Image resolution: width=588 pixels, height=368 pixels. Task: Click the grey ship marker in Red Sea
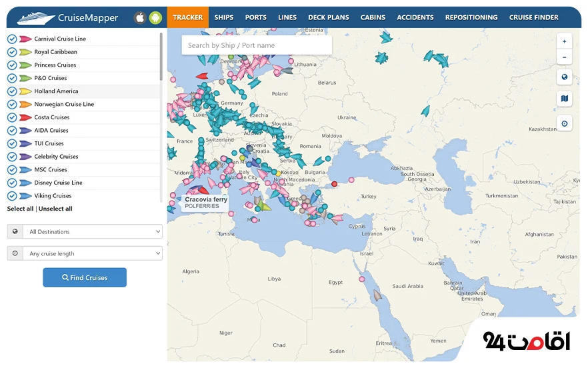[x=377, y=295]
